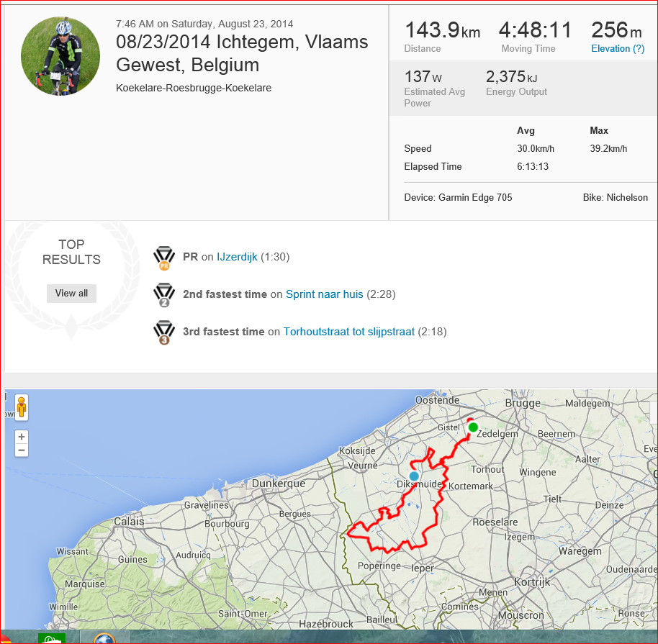
Task: Select the Street View pegman on map
Action: coord(22,407)
